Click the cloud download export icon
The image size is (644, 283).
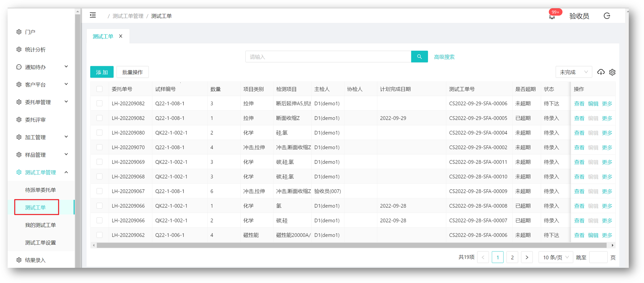click(601, 72)
